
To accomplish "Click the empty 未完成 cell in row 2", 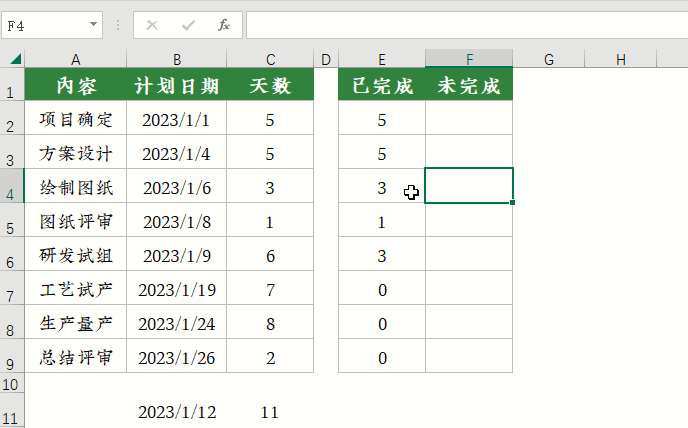I will 469,118.
